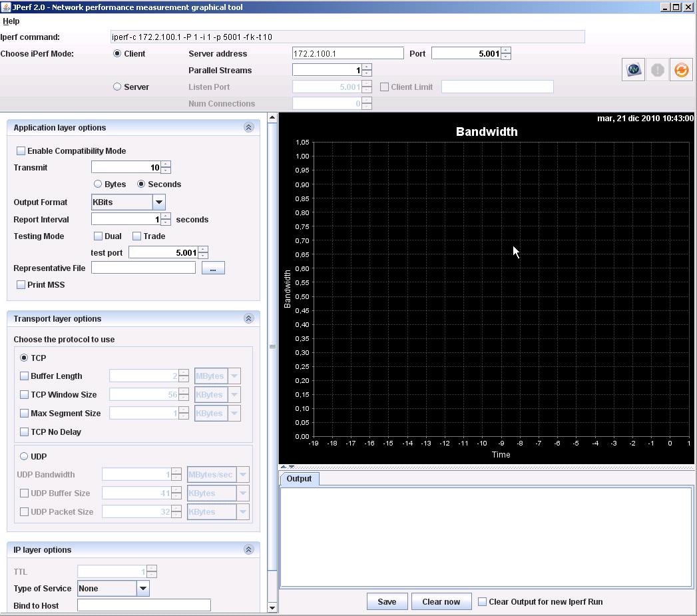Check the Trade testing mode
Image resolution: width=697 pixels, height=616 pixels.
(136, 236)
